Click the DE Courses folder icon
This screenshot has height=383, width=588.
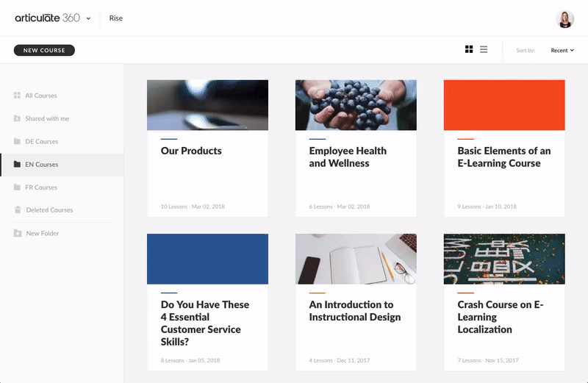[x=17, y=141]
